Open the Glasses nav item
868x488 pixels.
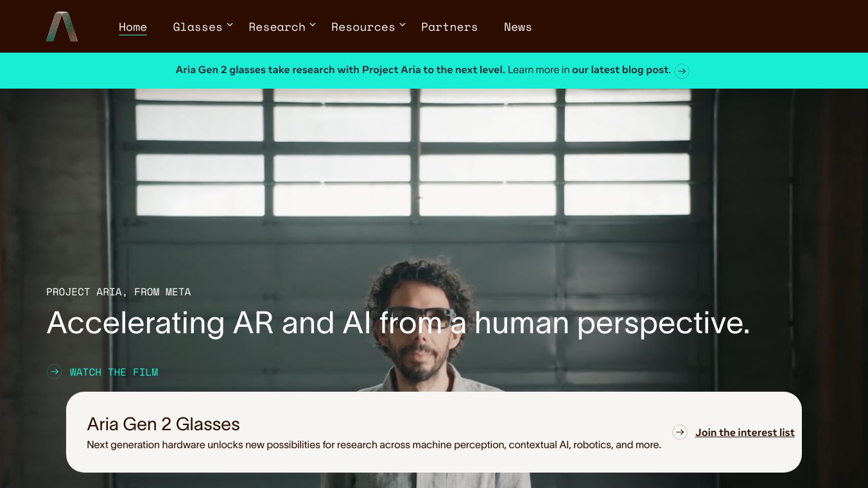click(x=198, y=27)
